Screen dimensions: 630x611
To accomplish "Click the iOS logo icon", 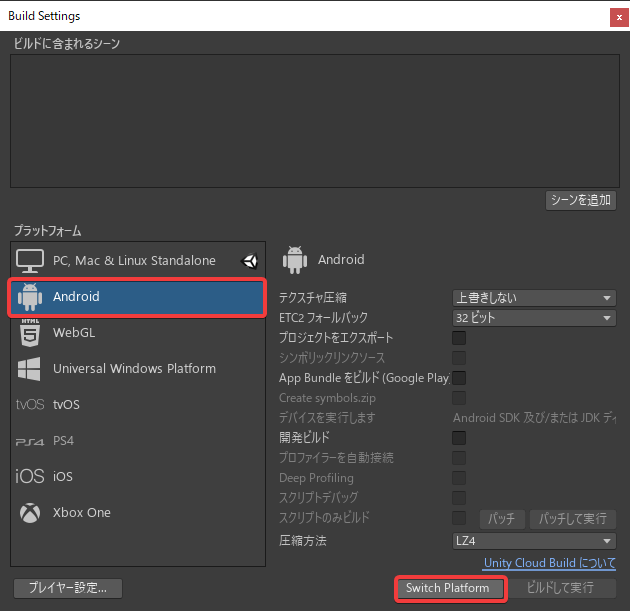I will tap(29, 476).
